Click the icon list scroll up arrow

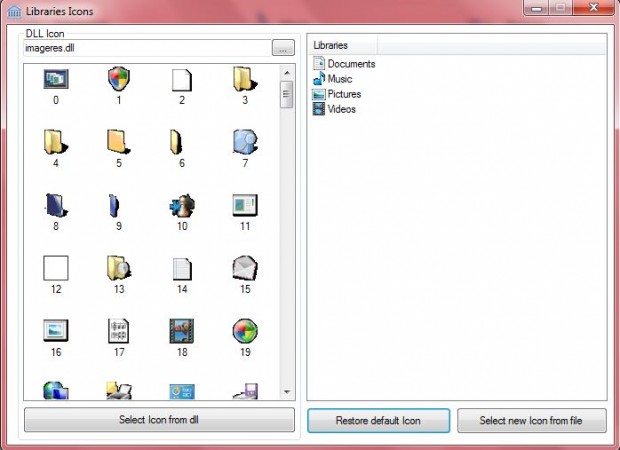(287, 73)
